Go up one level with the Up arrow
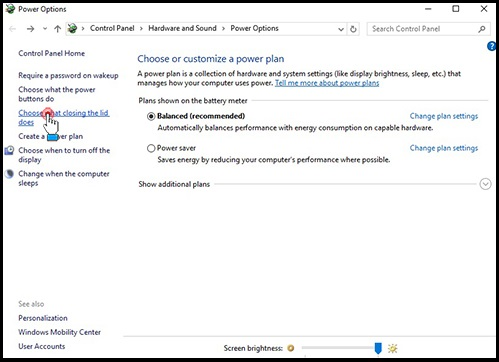The width and height of the screenshot is (499, 362). click(57, 29)
